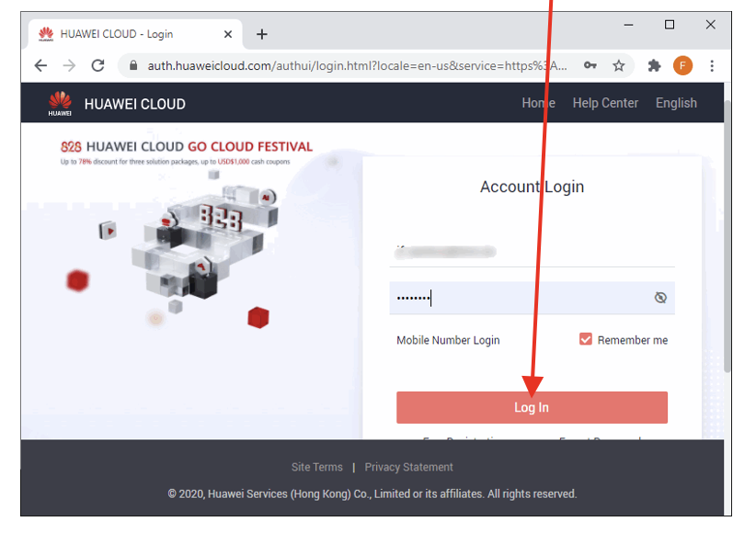Toggle password visibility eye icon
This screenshot has width=756, height=533.
[659, 298]
